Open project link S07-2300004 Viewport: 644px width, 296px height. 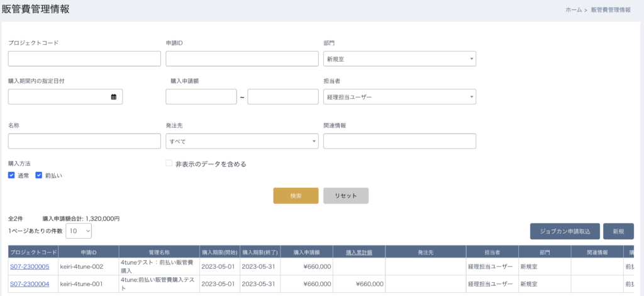point(30,283)
